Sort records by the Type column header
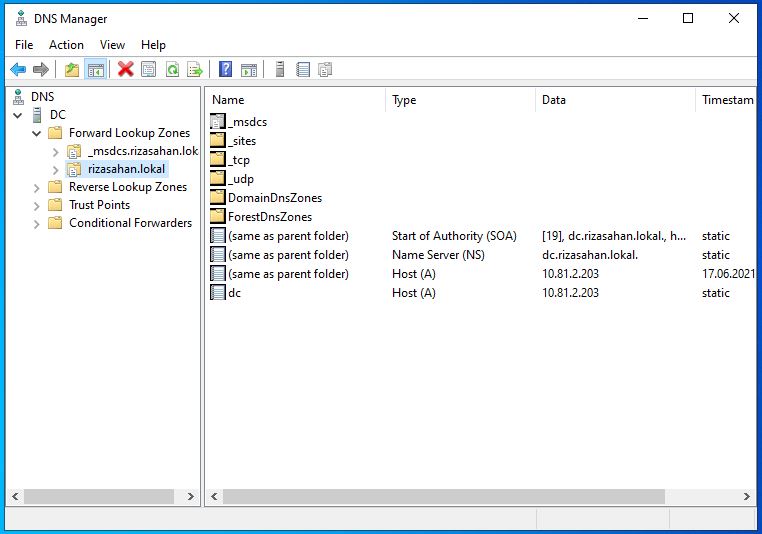The width and height of the screenshot is (762, 534). click(459, 100)
